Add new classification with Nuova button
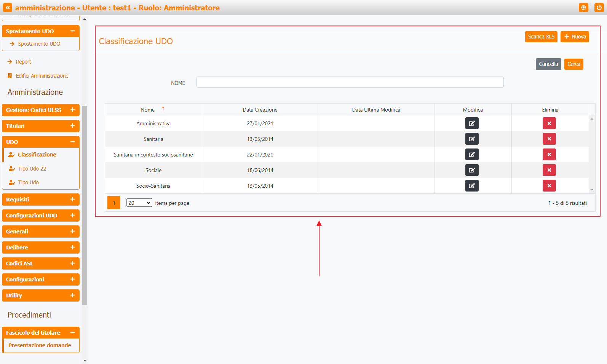Image resolution: width=607 pixels, height=364 pixels. coord(575,37)
